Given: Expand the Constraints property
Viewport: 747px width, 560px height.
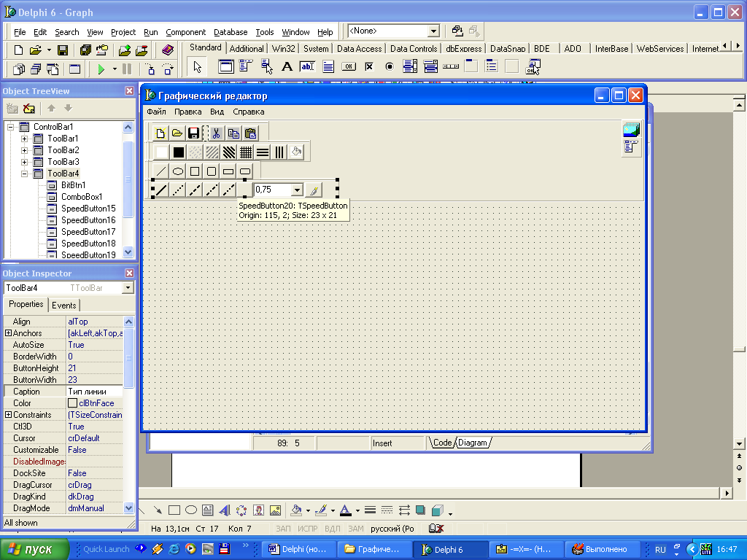Looking at the screenshot, I should [8, 415].
